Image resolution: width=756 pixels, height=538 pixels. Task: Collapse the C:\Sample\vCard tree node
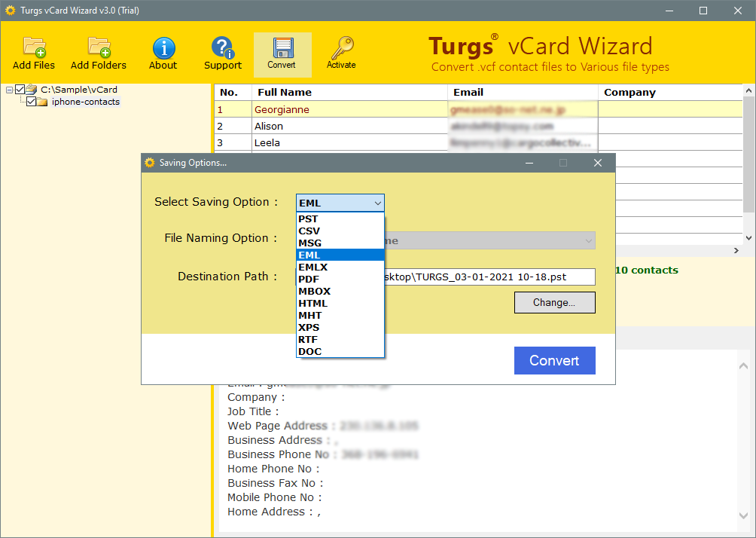click(x=9, y=90)
